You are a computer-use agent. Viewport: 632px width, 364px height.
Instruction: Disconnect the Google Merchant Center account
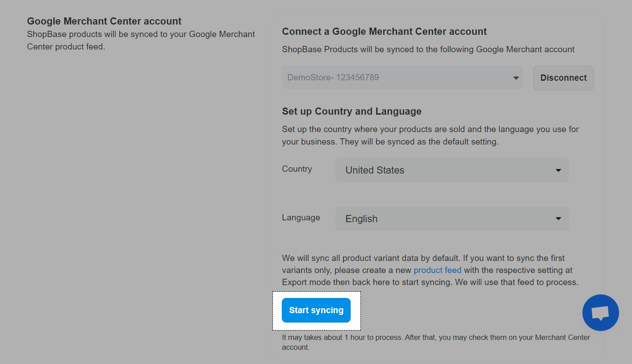(x=563, y=78)
